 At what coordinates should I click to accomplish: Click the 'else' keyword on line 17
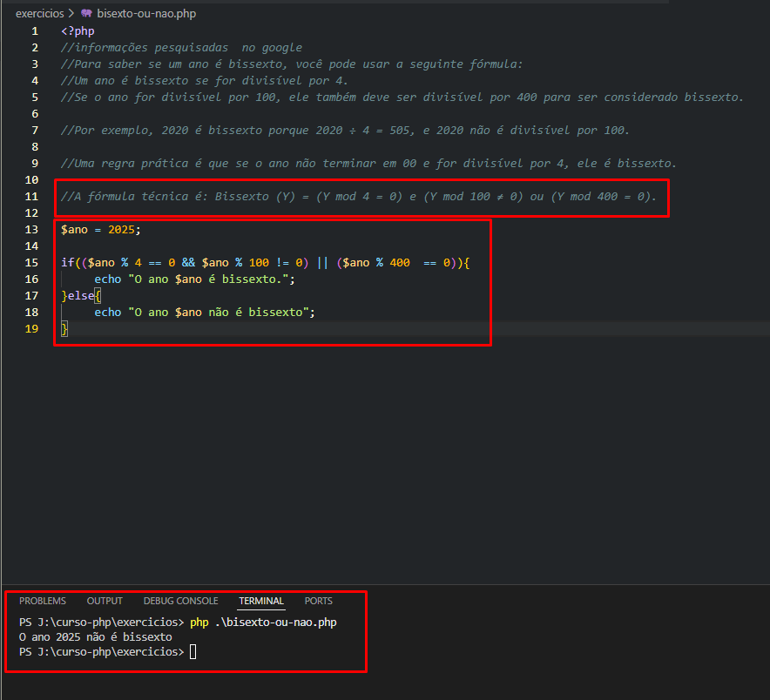[81, 295]
